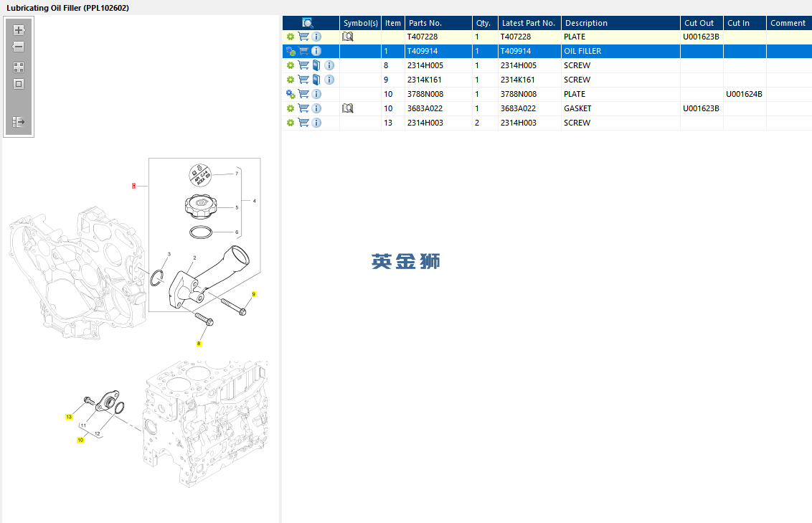812x523 pixels.
Task: Click the yellow callout 13 in the diagram
Action: point(69,417)
